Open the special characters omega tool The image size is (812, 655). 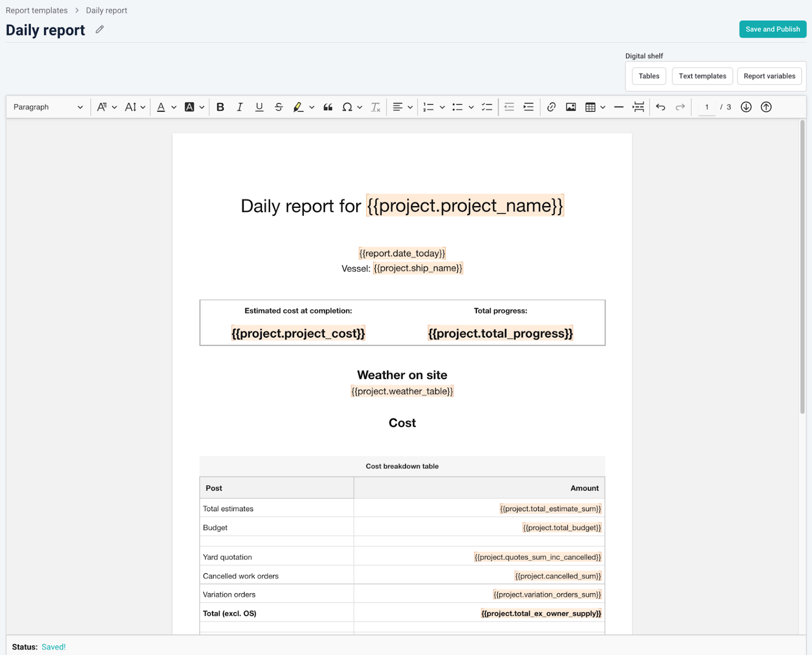(347, 107)
